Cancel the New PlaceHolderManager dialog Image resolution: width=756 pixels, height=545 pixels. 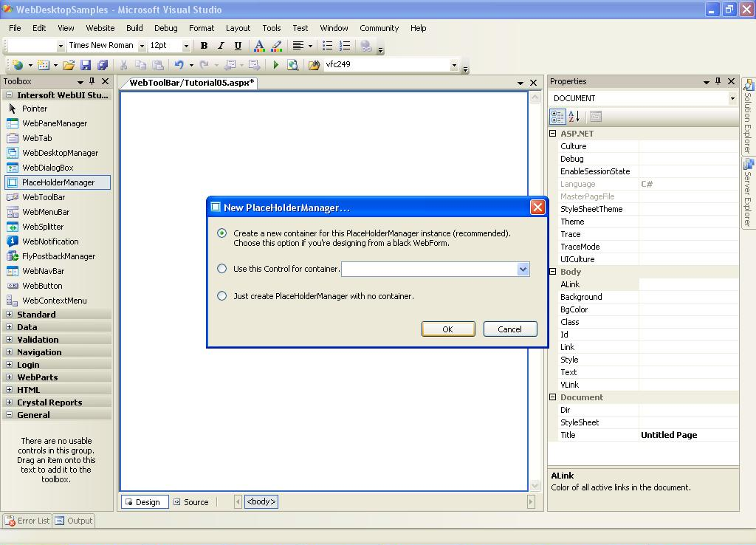point(509,329)
